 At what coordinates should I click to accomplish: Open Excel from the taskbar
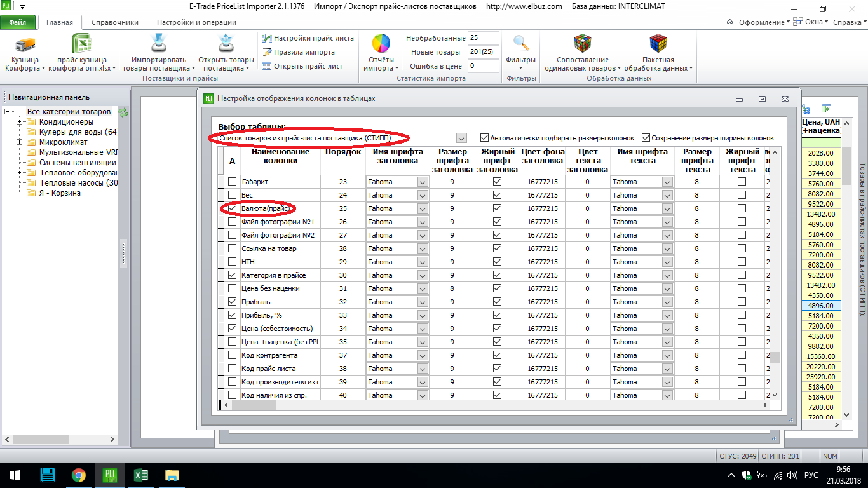coord(140,475)
